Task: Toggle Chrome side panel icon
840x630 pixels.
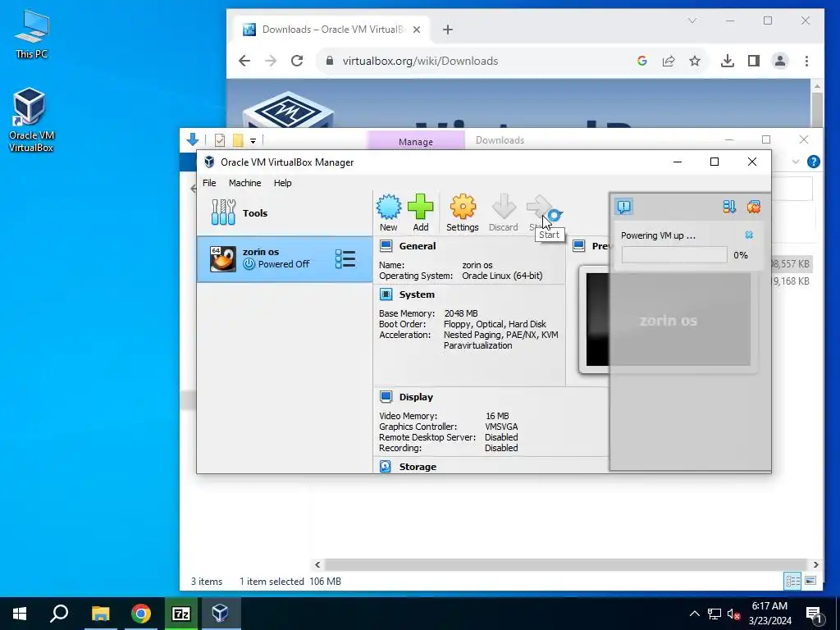Action: pyautogui.click(x=754, y=61)
